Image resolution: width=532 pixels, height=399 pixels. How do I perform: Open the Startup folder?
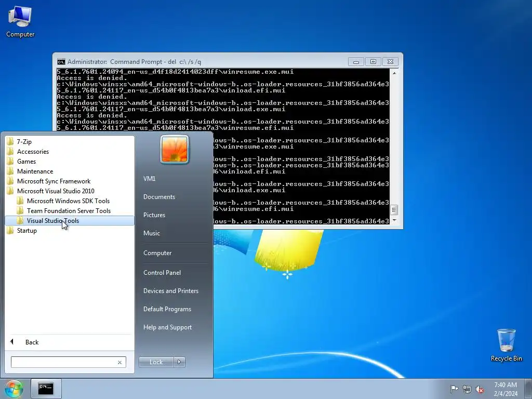70,230
